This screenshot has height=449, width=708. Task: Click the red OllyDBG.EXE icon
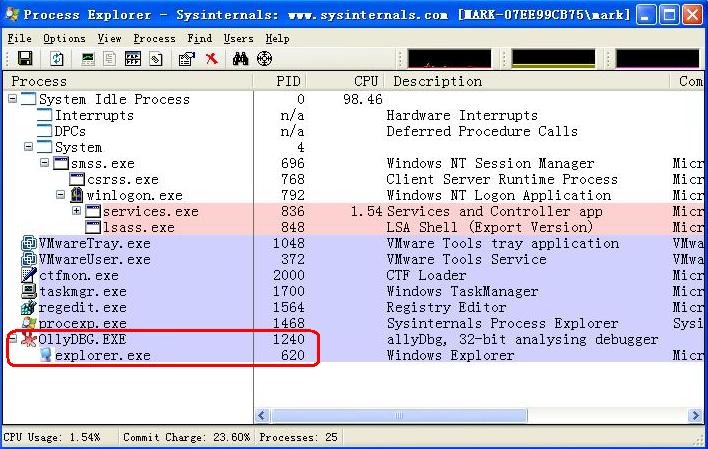coord(29,339)
